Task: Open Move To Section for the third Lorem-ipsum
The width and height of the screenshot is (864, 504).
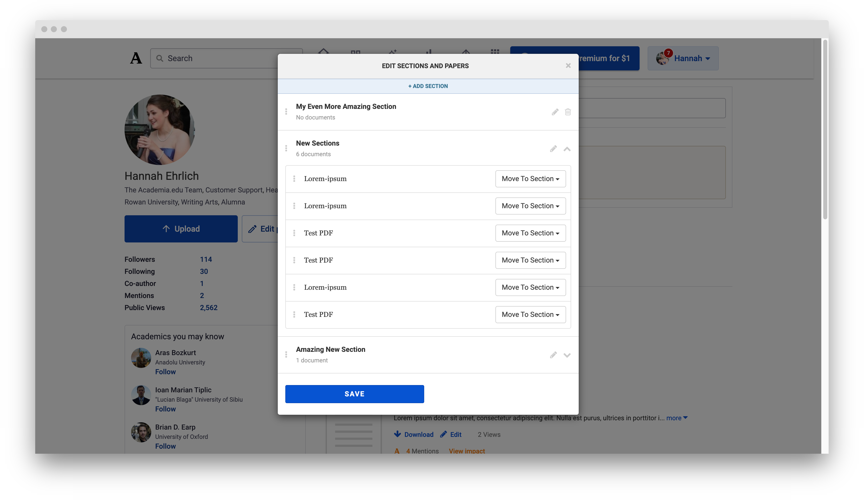Action: (530, 287)
